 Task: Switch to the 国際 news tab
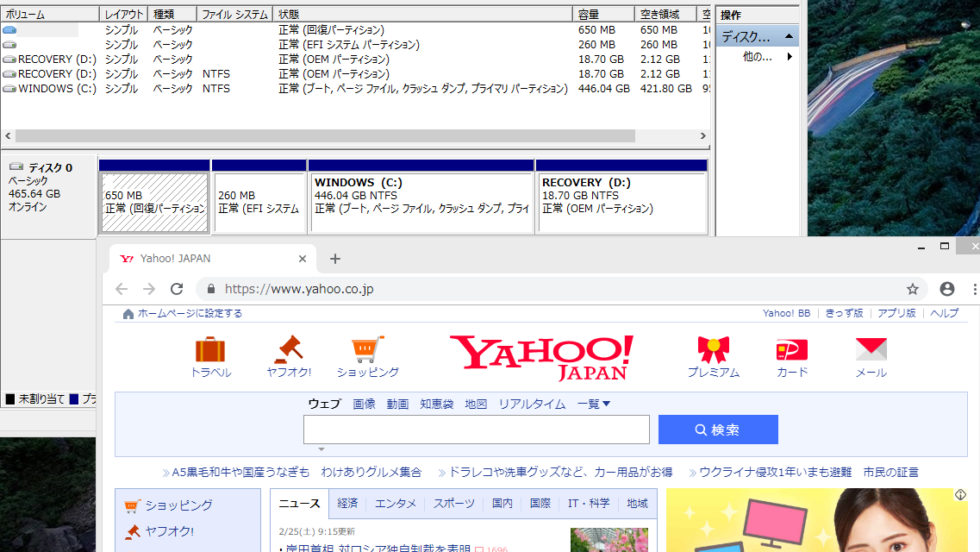coord(540,503)
